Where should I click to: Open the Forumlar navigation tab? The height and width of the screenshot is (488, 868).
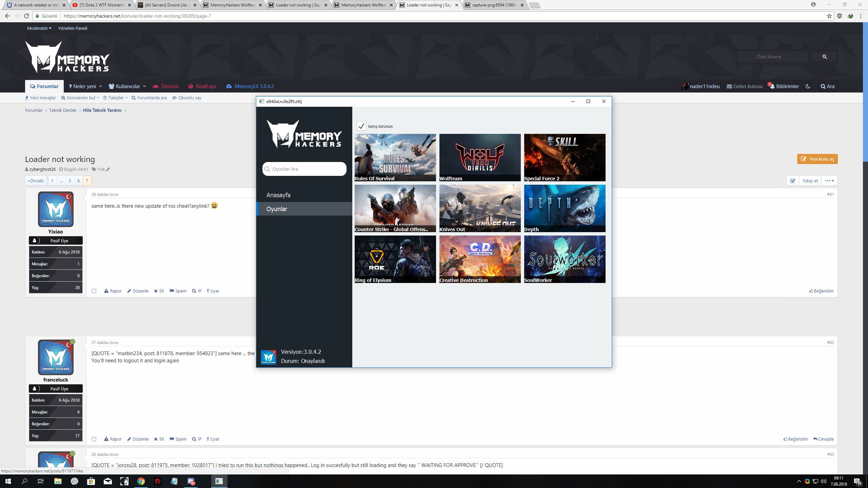[44, 86]
